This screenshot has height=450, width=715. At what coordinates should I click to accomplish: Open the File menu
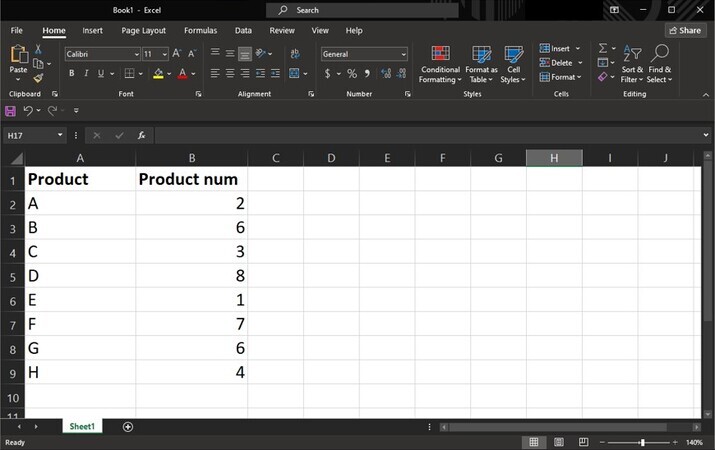click(x=16, y=31)
